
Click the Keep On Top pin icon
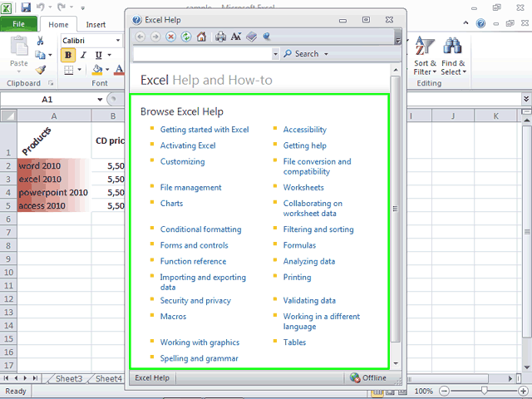(x=267, y=37)
